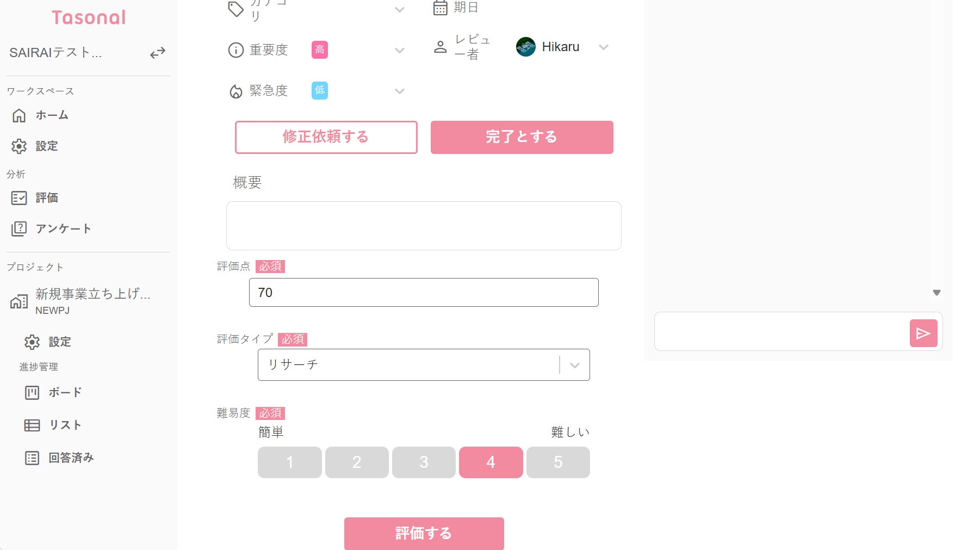Click the home icon in sidebar
The height and width of the screenshot is (550, 980).
19,115
